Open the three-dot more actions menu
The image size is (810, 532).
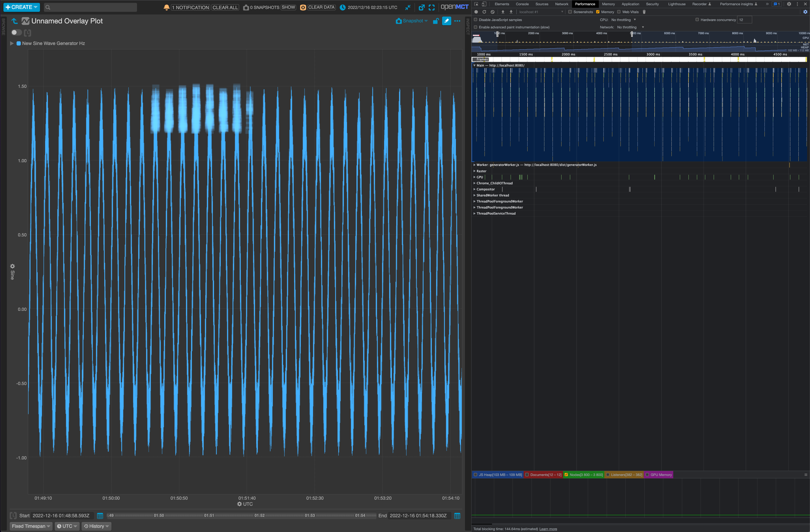coord(457,21)
